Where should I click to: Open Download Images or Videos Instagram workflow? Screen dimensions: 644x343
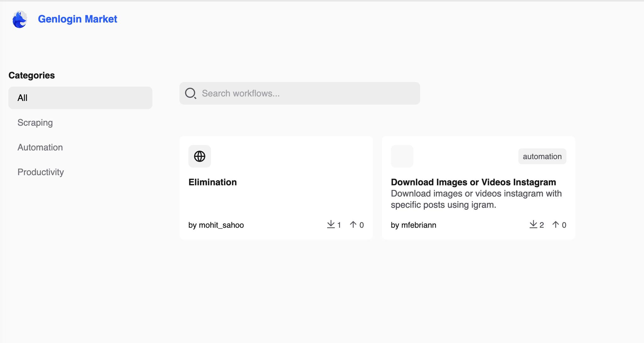[473, 182]
